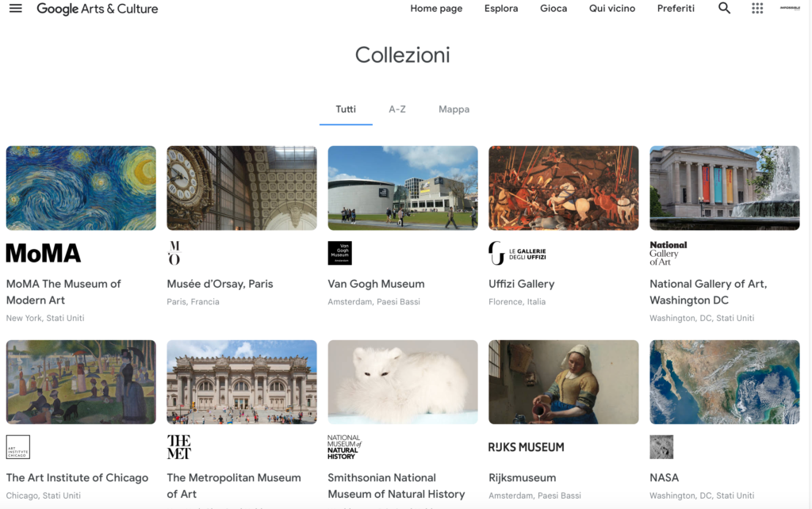Open the Preferiti menu item
The image size is (812, 509).
(x=676, y=8)
